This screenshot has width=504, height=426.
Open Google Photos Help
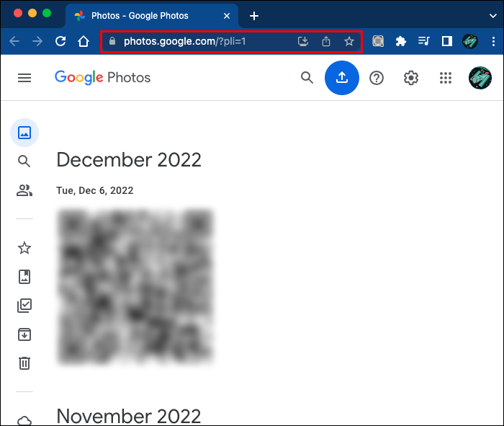377,78
